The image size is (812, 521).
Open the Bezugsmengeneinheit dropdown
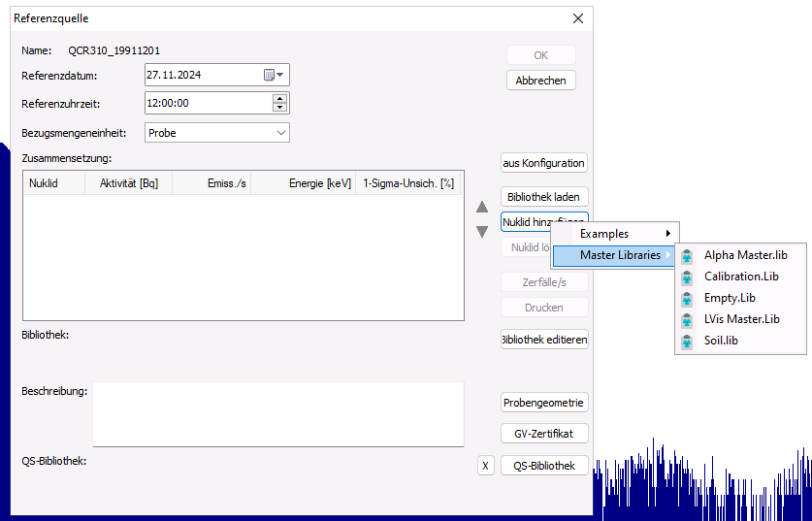(x=280, y=133)
